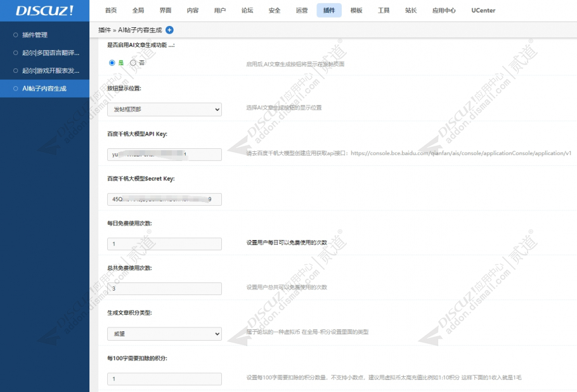This screenshot has width=577, height=392.
Task: Click the 按钮显示位置 label
Action: pyautogui.click(x=124, y=88)
